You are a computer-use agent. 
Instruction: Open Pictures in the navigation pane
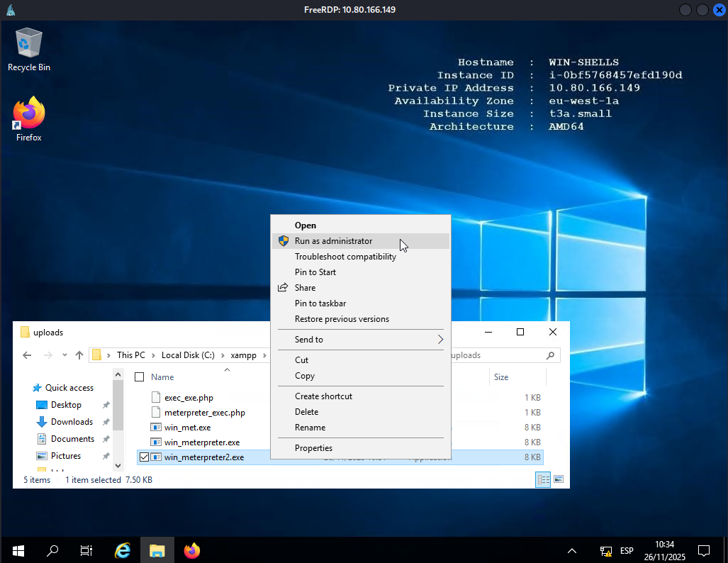pyautogui.click(x=65, y=456)
